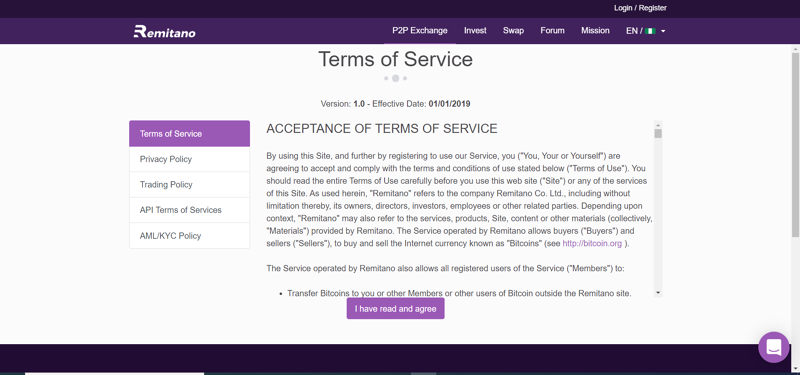Screen dimensions: 800x375
Task: Click the Nigerian flag icon
Action: coord(650,31)
